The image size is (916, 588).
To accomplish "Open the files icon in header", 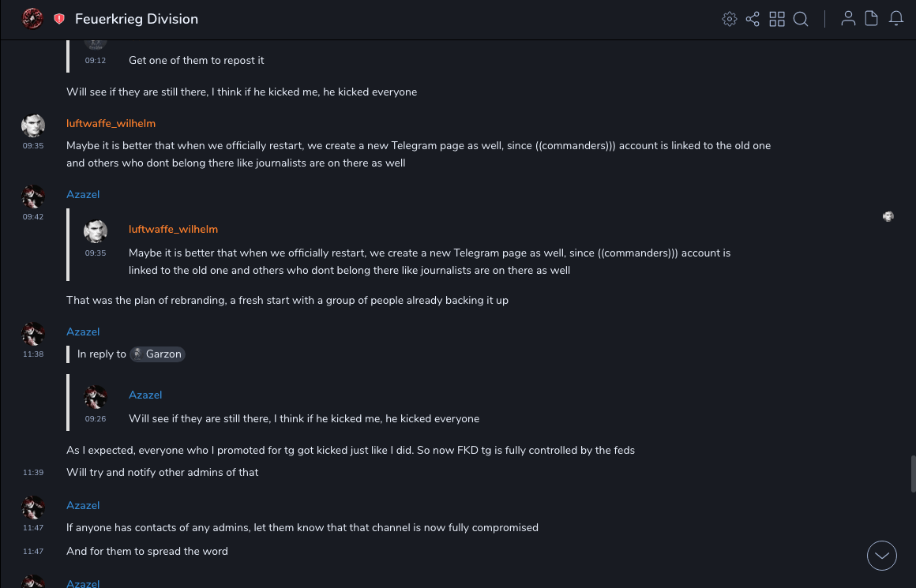I will [872, 19].
